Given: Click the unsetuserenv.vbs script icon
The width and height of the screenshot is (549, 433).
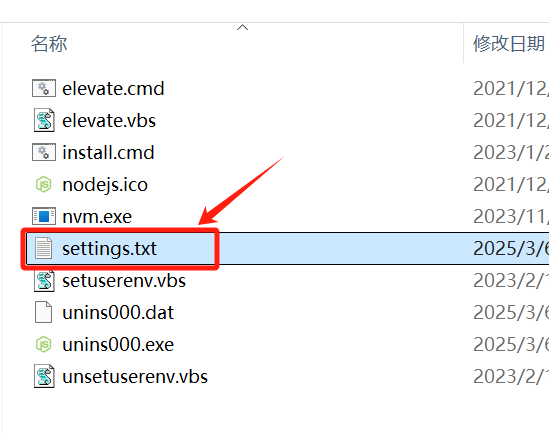Looking at the screenshot, I should [x=44, y=376].
